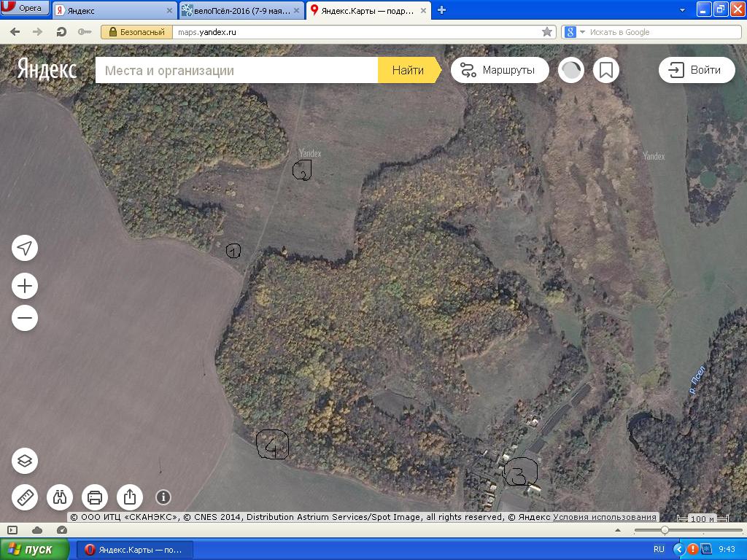Screen dimensions: 747x560
Task: Select the ruler distance measuring tool
Action: (25, 497)
